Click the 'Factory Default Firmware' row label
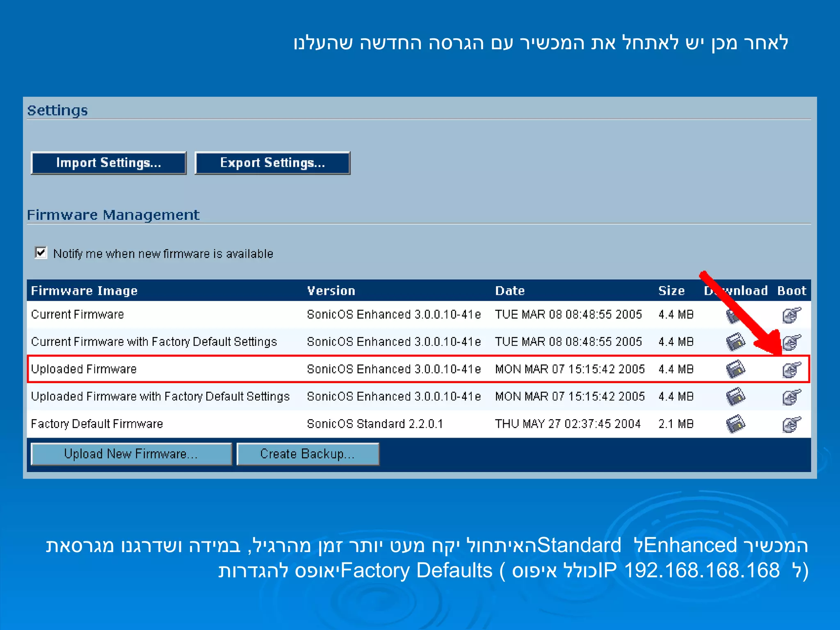The image size is (840, 630). pyautogui.click(x=97, y=424)
